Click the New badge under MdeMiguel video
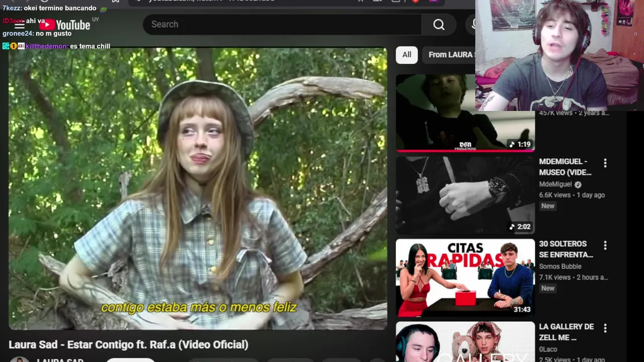This screenshot has height=362, width=644. point(548,206)
